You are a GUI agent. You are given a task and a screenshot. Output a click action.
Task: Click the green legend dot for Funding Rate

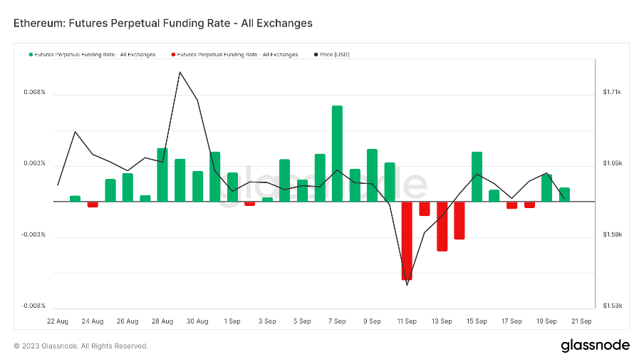[x=31, y=55]
